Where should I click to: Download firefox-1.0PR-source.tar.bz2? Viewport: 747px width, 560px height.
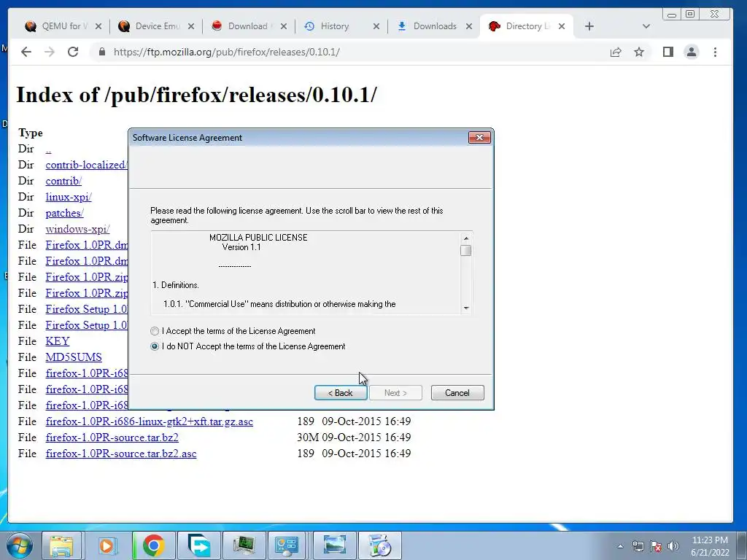point(112,437)
